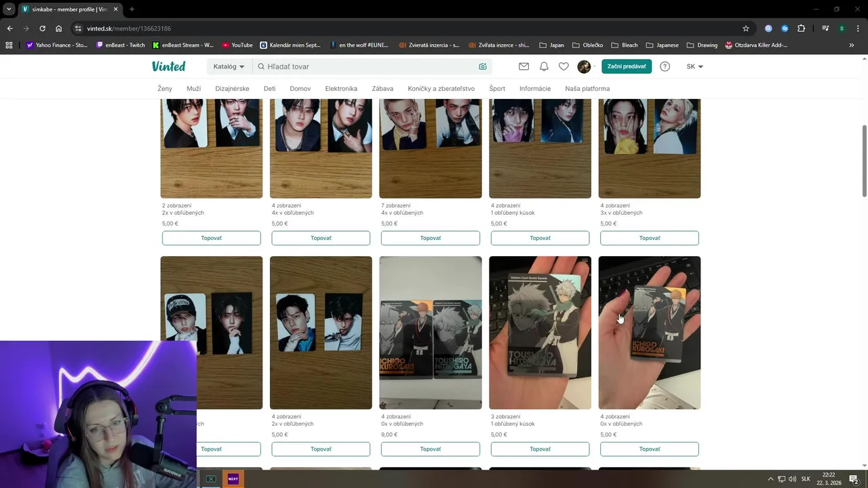Click Topovať under the 3 zobrazení listing

[x=540, y=449]
